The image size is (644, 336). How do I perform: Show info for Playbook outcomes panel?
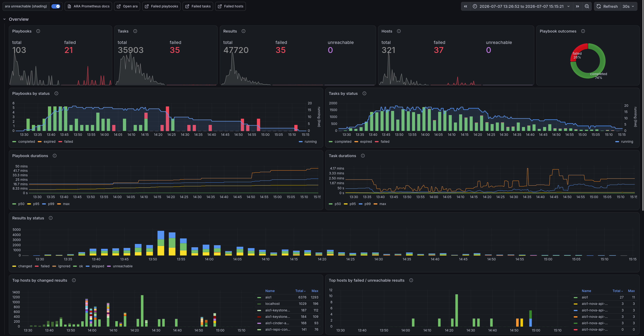(x=583, y=31)
